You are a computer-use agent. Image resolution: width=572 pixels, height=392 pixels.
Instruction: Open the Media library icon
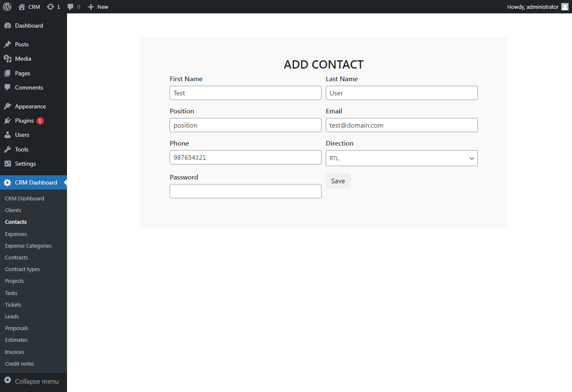click(x=9, y=59)
